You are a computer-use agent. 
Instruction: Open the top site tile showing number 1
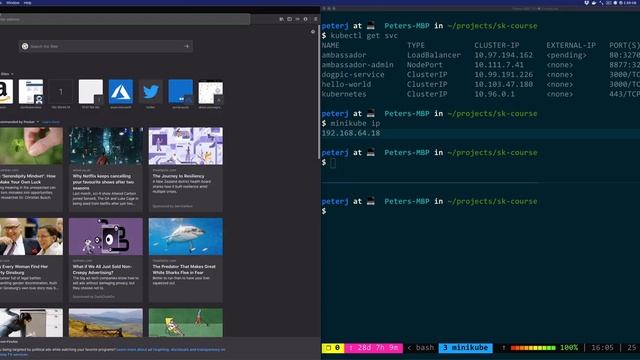pos(61,91)
